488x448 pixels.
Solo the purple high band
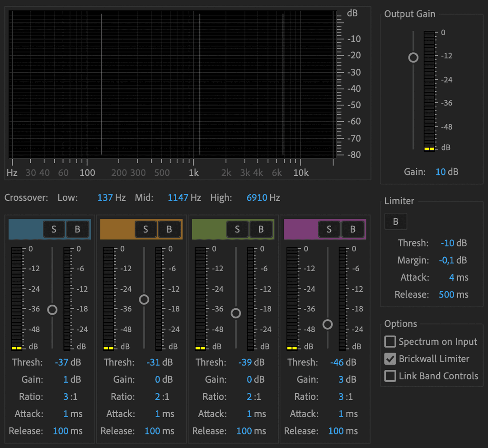pos(329,230)
